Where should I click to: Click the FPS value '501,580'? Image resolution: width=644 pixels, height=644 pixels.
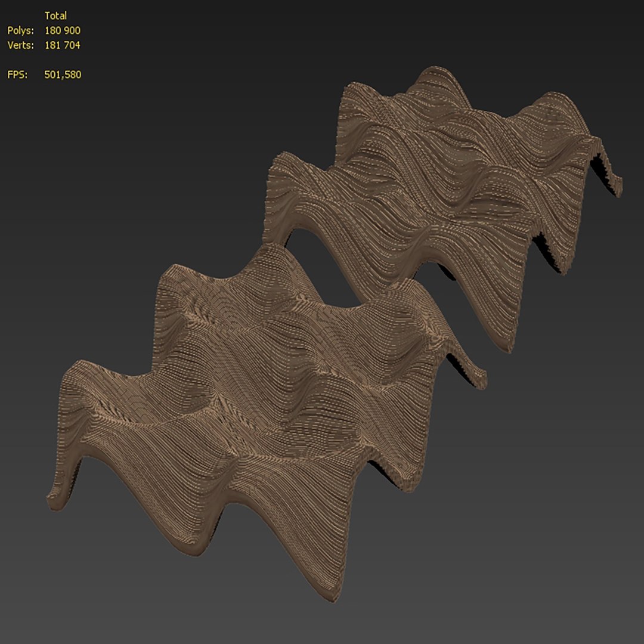[x=63, y=75]
